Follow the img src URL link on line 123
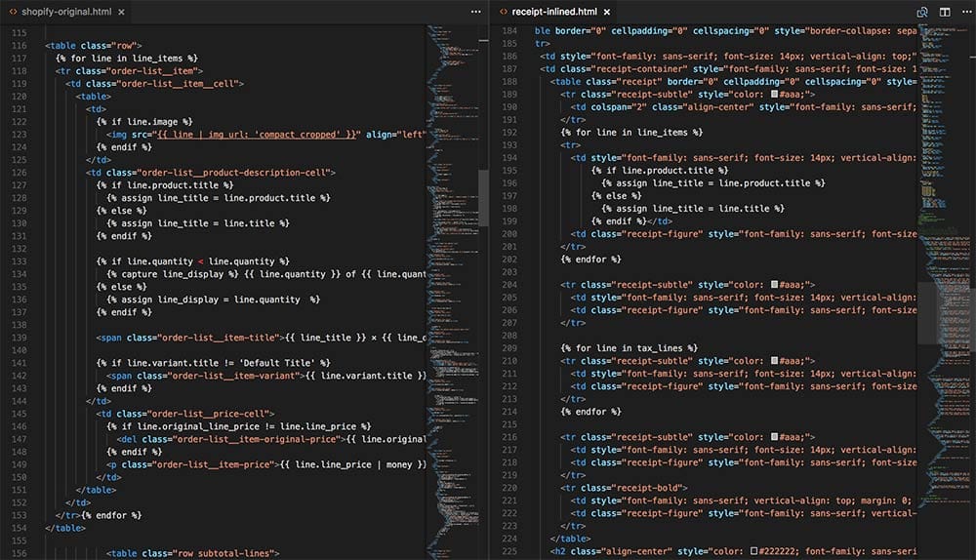The image size is (976, 560). coord(259,135)
